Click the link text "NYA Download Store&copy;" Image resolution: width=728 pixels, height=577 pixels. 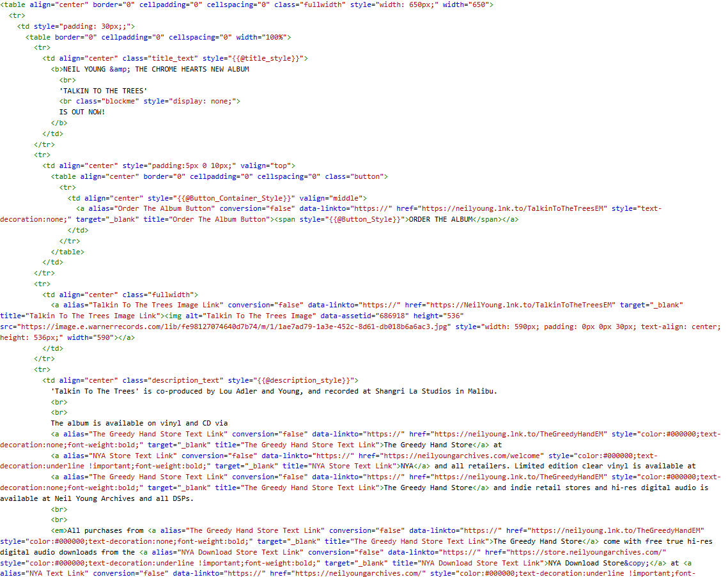[x=599, y=562]
